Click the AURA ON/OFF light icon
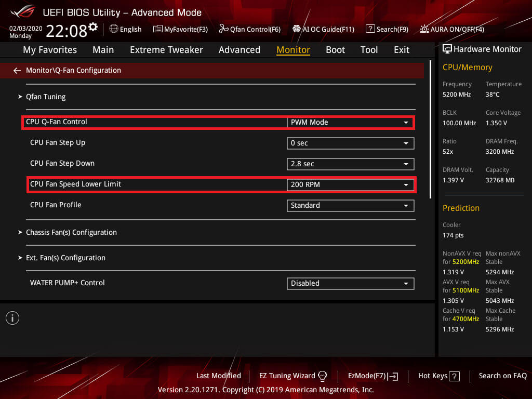The image size is (532, 399). pos(424,29)
